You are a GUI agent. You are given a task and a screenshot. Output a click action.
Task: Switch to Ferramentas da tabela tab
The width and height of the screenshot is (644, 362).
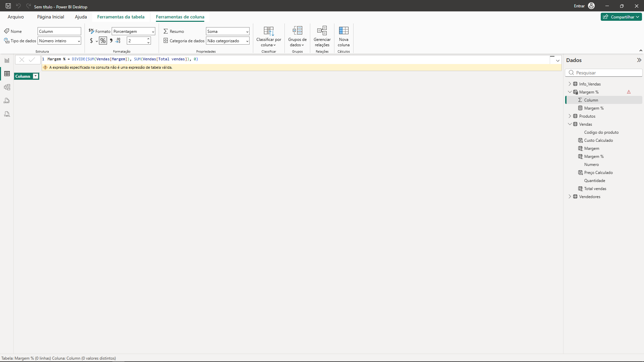(121, 17)
